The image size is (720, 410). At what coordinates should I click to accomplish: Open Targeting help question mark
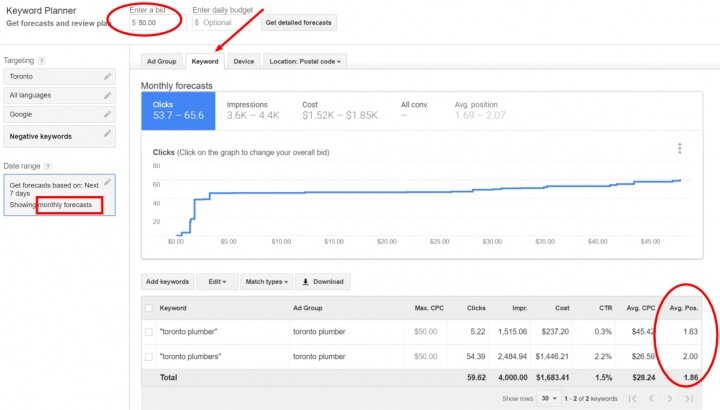pyautogui.click(x=41, y=61)
